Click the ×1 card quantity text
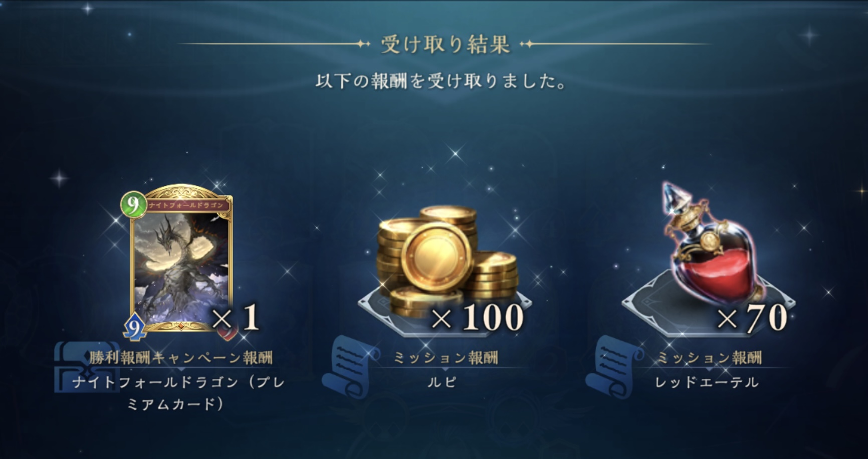Viewport: 868px width, 459px height. point(236,318)
